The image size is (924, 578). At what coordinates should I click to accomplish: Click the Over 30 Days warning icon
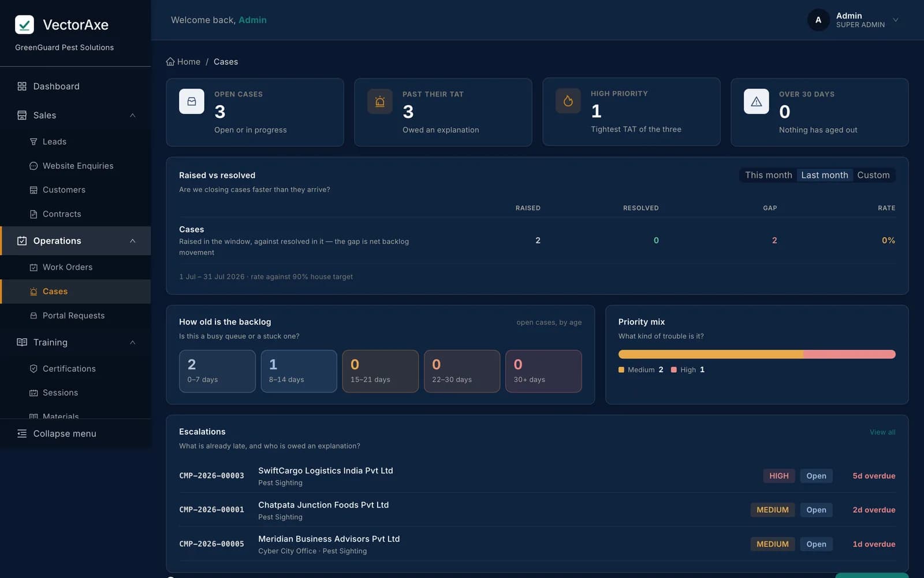tap(757, 101)
